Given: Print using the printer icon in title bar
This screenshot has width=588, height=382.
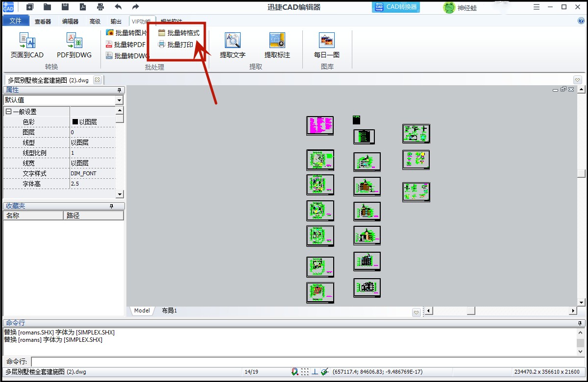Looking at the screenshot, I should coord(100,7).
